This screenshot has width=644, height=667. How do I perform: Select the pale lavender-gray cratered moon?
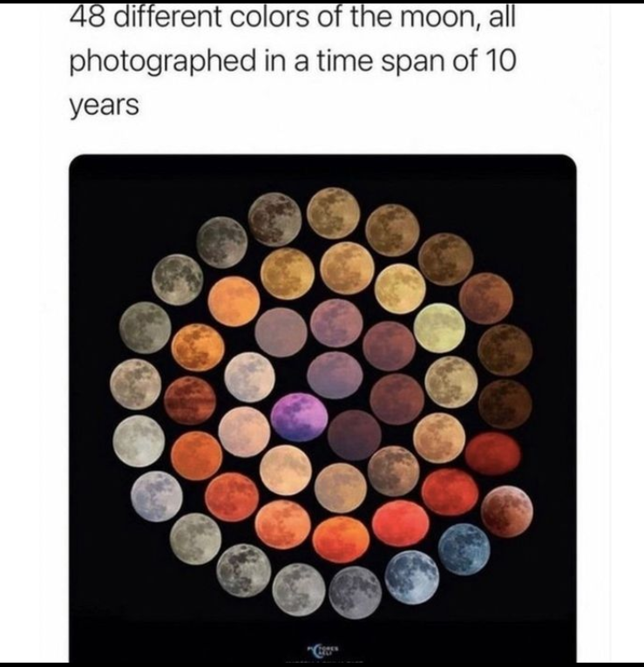point(157,496)
